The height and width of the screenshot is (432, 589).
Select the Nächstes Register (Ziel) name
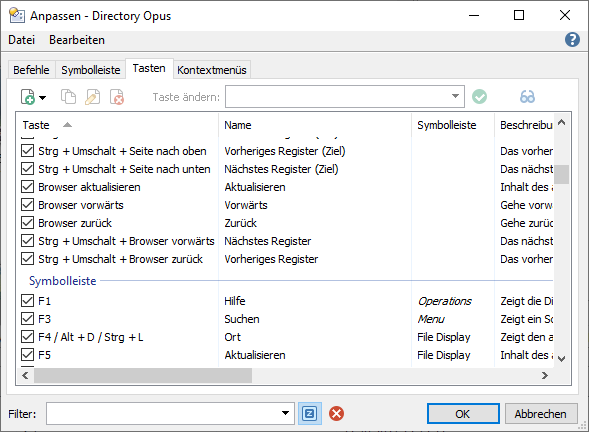point(281,169)
